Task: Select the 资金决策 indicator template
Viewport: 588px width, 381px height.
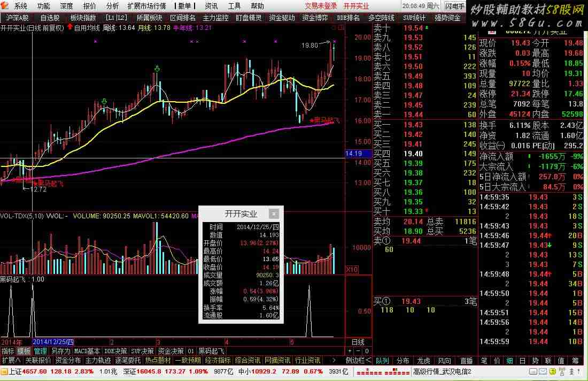Action: (171, 352)
